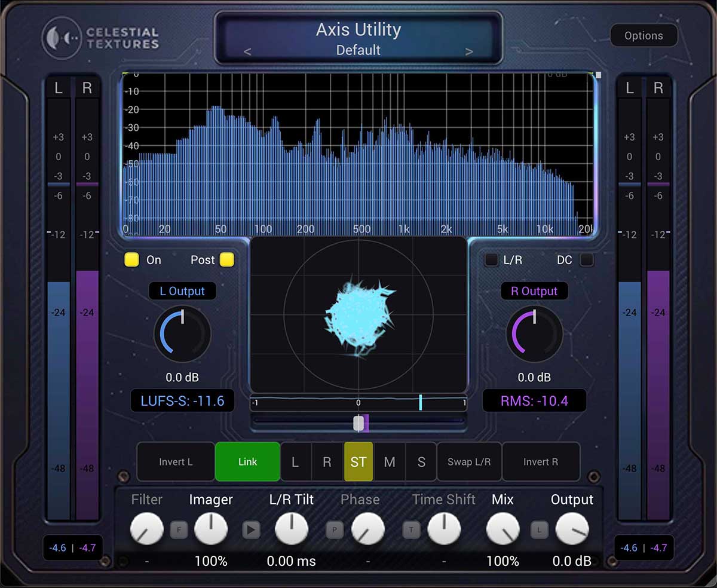Click the LUFS-S: -11.6 readout

tap(182, 401)
